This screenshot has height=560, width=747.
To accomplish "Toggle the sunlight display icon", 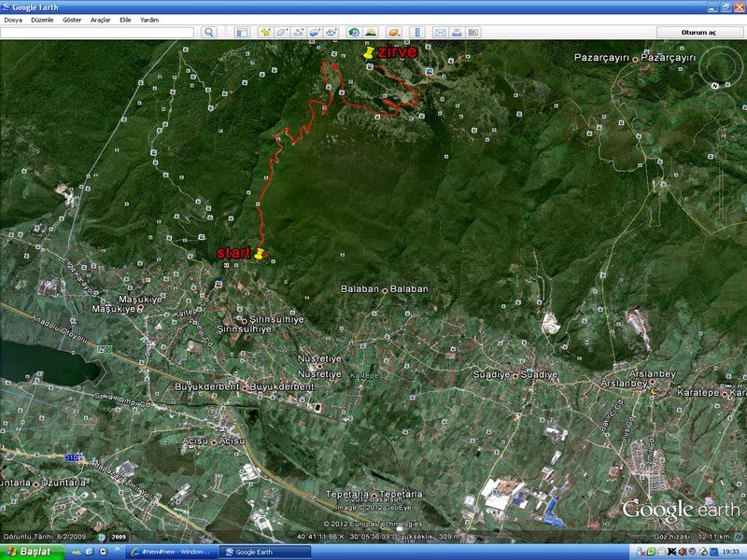I will [x=371, y=32].
